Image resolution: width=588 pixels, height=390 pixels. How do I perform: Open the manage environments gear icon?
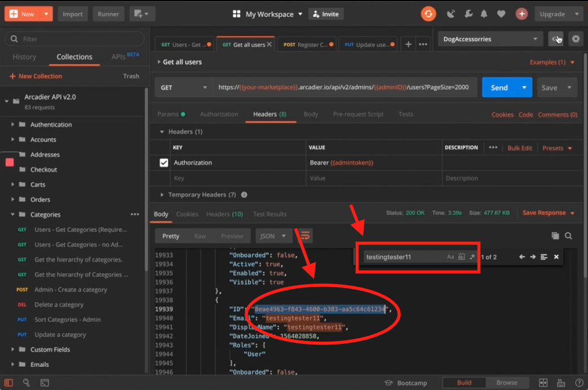pos(576,39)
